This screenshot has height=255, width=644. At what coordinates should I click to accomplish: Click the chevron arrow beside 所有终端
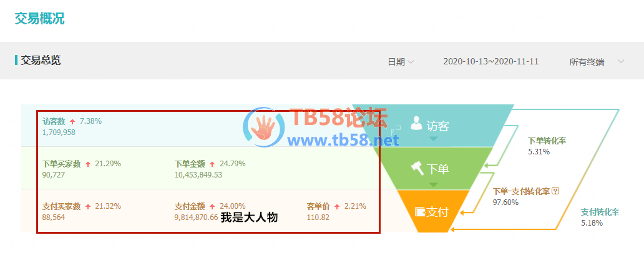621,62
